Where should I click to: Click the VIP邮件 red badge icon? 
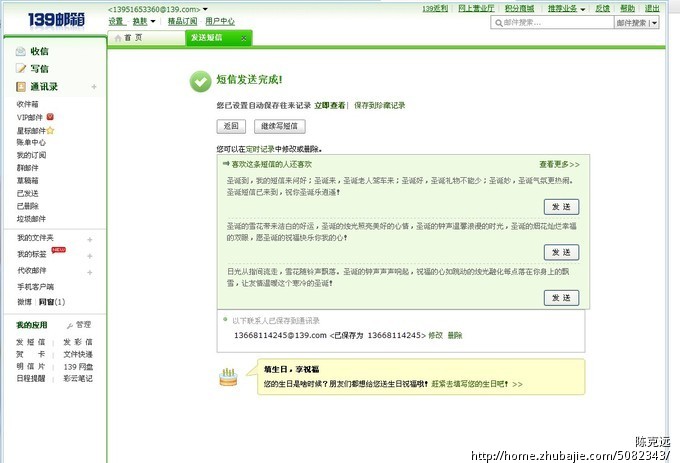(x=50, y=117)
